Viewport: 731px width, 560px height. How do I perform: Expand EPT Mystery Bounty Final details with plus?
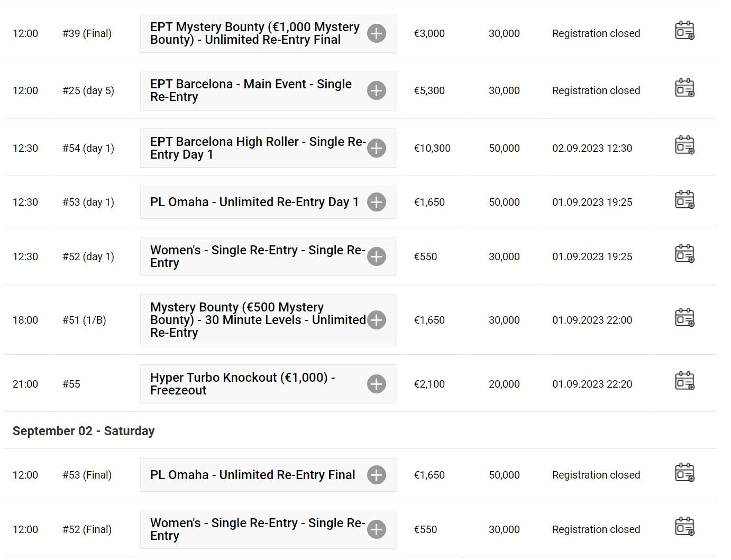click(x=377, y=33)
